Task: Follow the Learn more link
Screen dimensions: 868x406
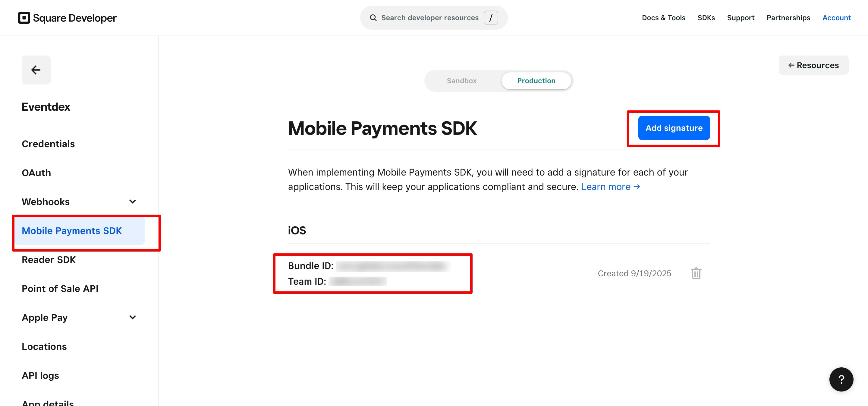Action: (610, 187)
